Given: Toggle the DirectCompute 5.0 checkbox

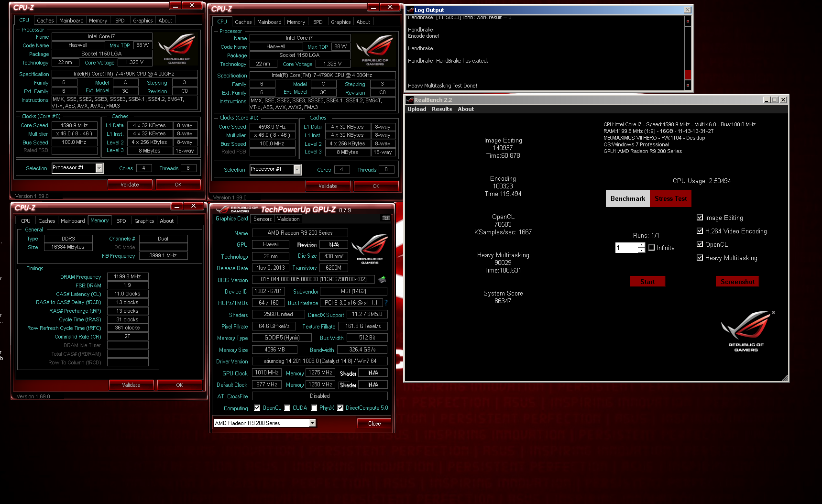Looking at the screenshot, I should point(340,408).
